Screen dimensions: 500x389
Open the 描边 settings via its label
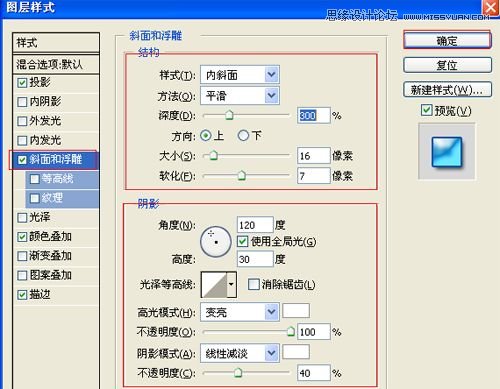[40, 294]
